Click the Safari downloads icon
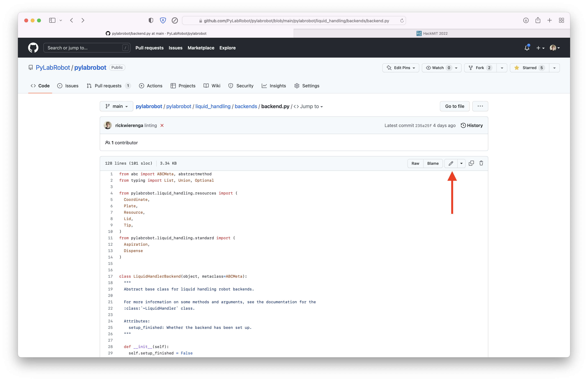 (x=526, y=20)
